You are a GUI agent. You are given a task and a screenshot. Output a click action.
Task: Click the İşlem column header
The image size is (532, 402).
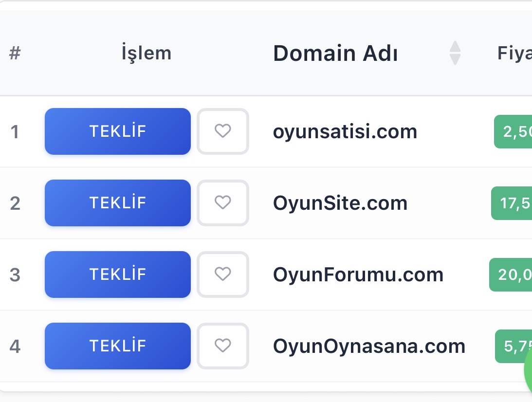(x=147, y=53)
